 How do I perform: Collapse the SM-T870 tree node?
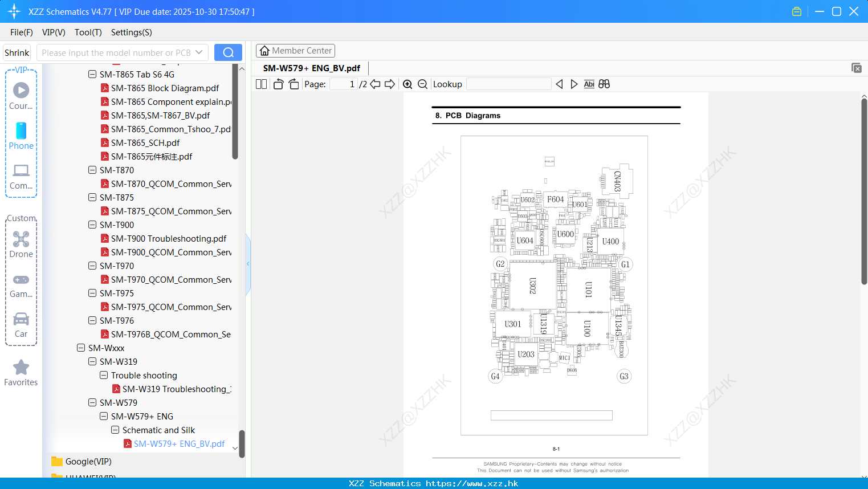coord(92,170)
